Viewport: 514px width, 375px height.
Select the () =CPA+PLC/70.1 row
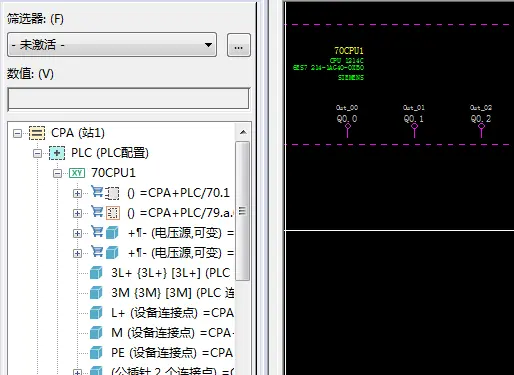(179, 193)
